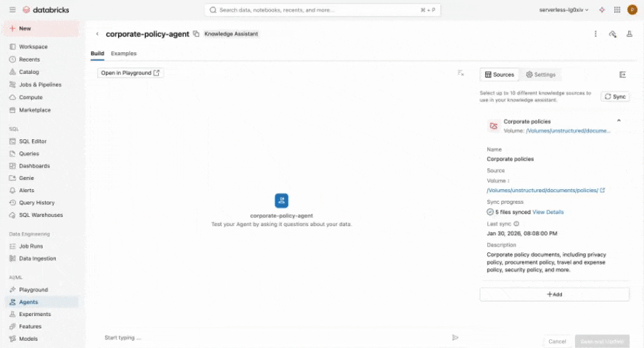644x348 pixels.
Task: Click the Corporate policies folder icon
Action: tap(494, 126)
